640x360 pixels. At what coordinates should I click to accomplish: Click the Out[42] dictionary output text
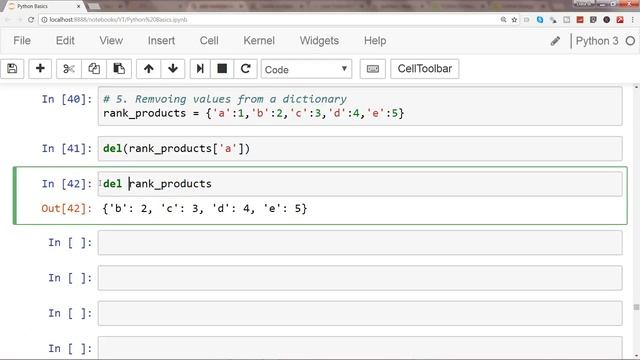(205, 209)
